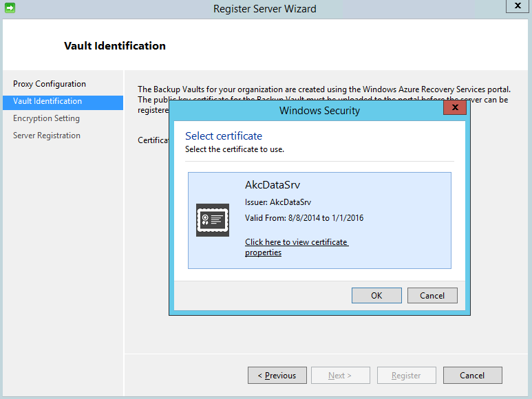Viewport: 532px width, 399px height.
Task: Select the Encryption Setting step
Action: click(47, 118)
